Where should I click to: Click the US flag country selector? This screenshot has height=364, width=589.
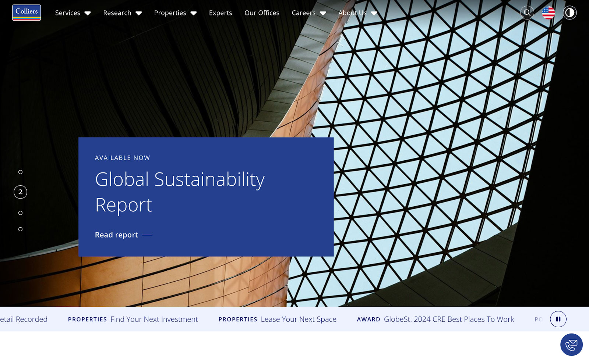point(549,13)
